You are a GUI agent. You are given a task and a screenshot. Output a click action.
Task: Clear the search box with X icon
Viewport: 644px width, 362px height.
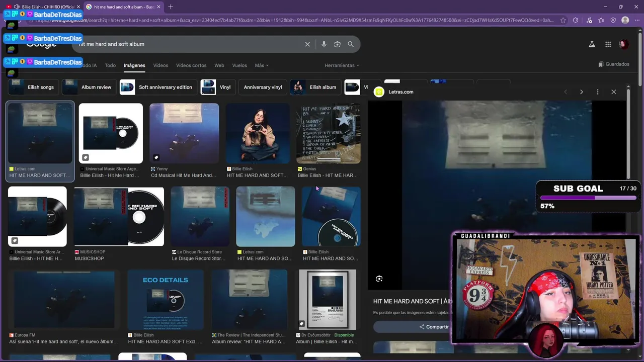[307, 44]
